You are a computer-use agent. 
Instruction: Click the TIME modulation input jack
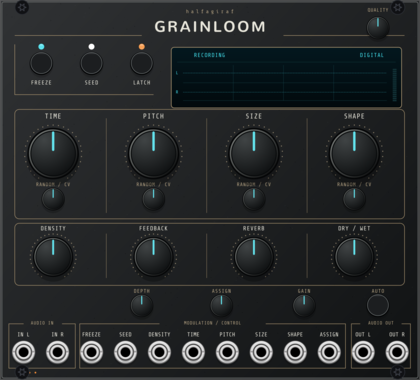tap(193, 352)
